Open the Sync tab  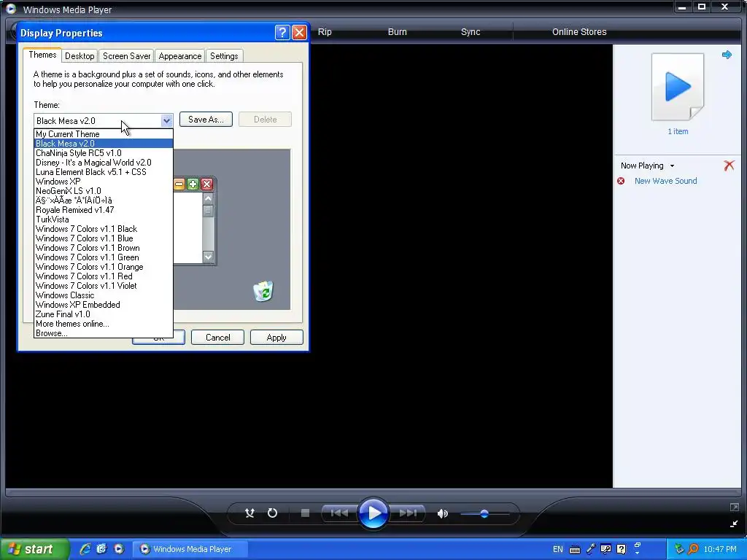click(x=471, y=32)
